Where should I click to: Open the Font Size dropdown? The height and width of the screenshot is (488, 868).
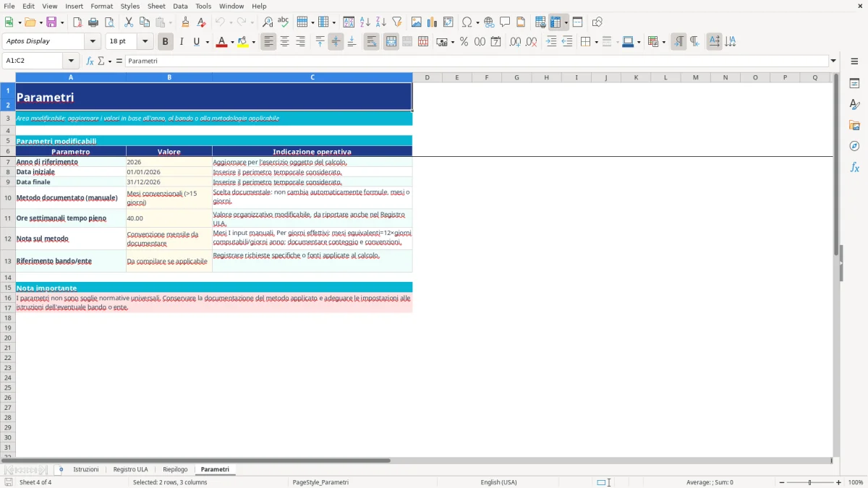click(145, 41)
